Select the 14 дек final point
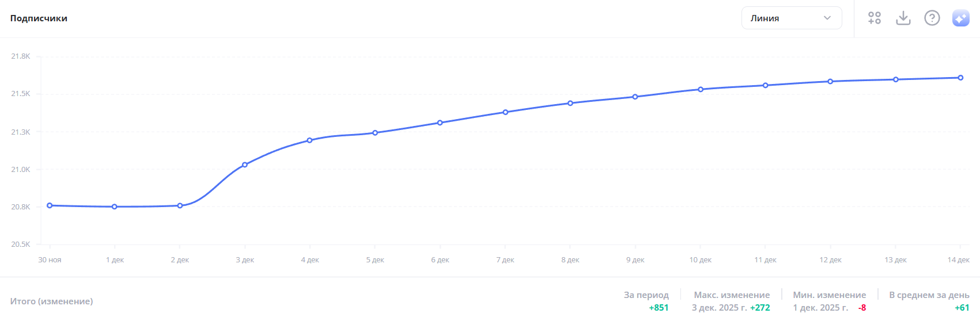The height and width of the screenshot is (321, 980). 960,78
